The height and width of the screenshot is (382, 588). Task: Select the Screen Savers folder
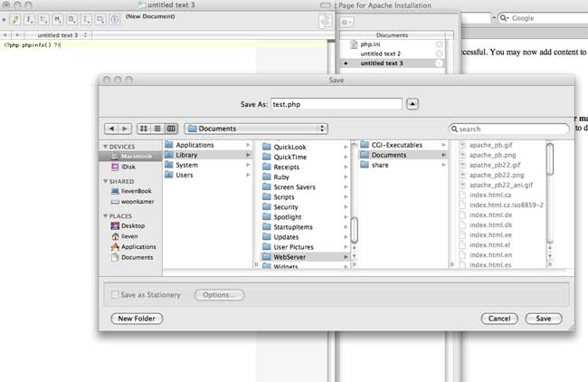pos(305,186)
